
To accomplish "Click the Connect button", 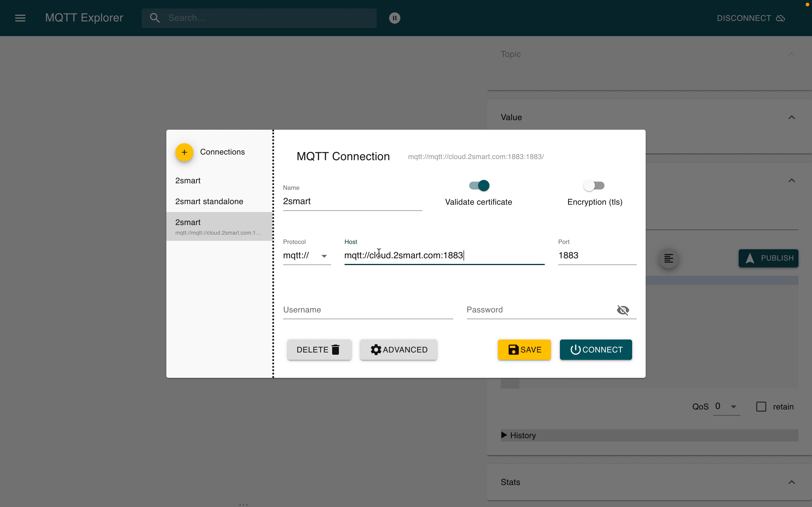I will pos(595,349).
